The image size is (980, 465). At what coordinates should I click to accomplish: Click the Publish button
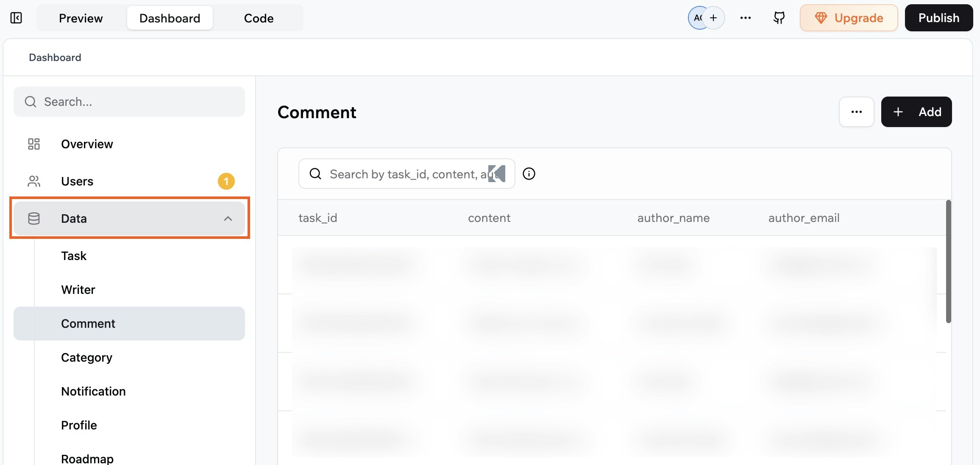pos(938,18)
